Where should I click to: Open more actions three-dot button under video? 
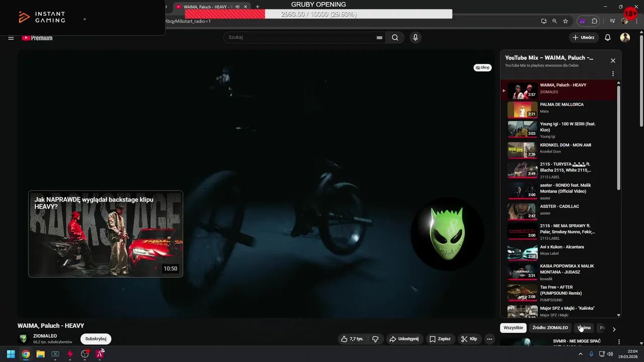[x=490, y=339]
